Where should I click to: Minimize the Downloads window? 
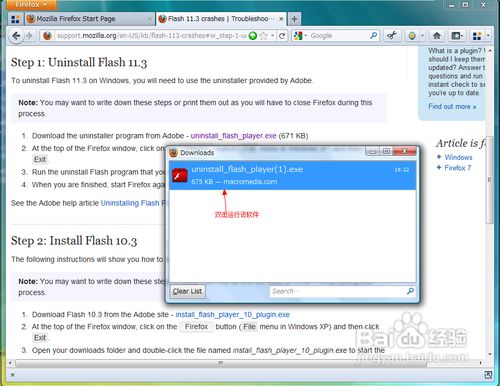(373, 152)
